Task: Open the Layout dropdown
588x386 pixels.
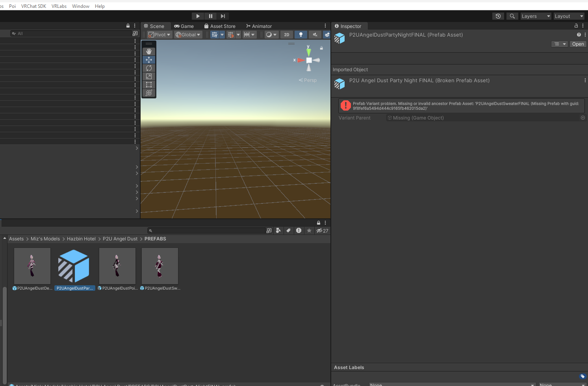Action: click(x=569, y=16)
